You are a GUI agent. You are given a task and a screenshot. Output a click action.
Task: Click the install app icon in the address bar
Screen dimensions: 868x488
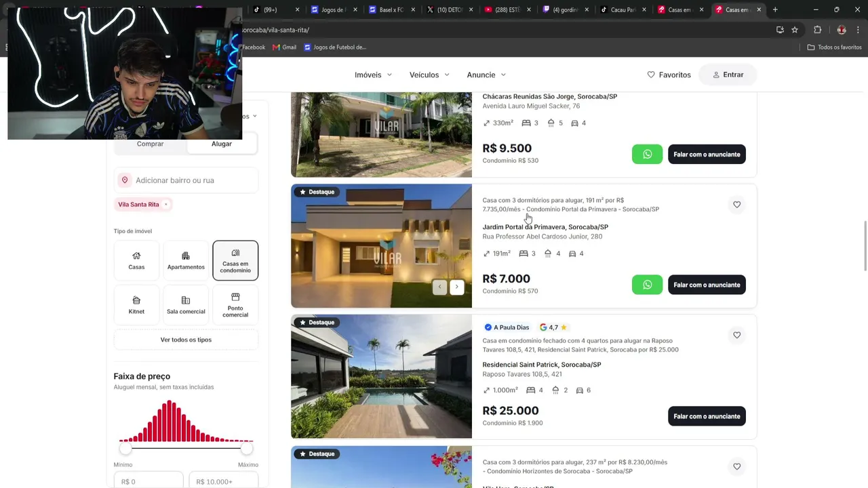coord(780,30)
